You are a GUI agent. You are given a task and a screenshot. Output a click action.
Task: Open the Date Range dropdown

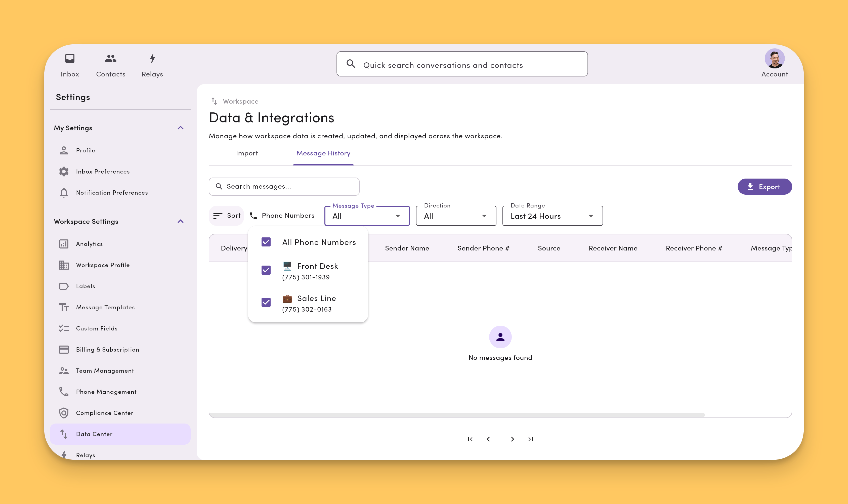coord(553,216)
